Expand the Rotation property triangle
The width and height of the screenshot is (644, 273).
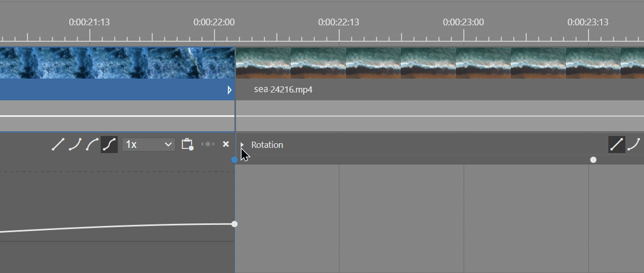tap(242, 145)
